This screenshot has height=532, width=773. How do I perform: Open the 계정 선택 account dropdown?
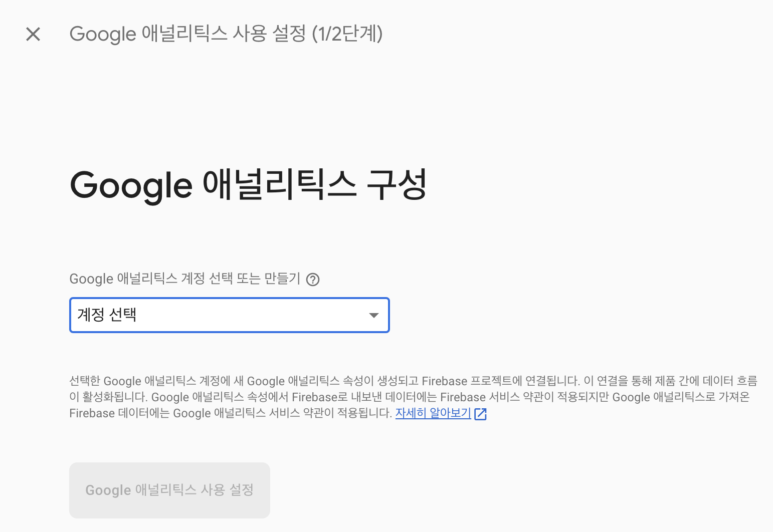[x=230, y=315]
